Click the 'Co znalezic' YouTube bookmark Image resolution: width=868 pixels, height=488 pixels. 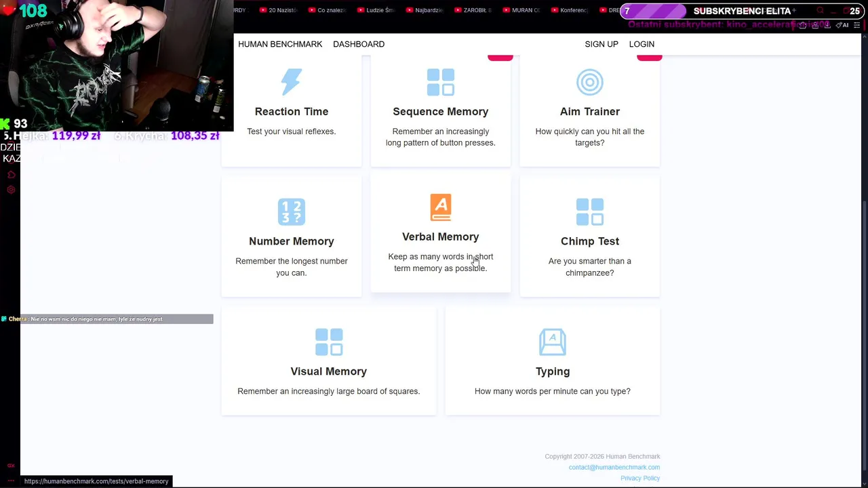pos(327,10)
